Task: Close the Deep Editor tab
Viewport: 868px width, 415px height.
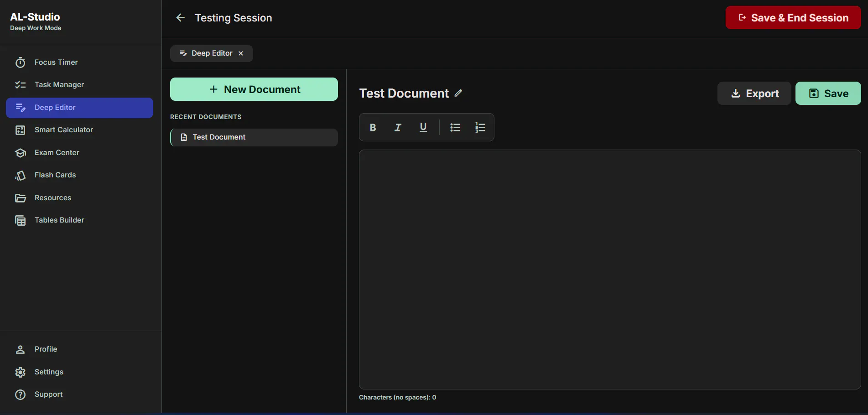Action: tap(241, 53)
